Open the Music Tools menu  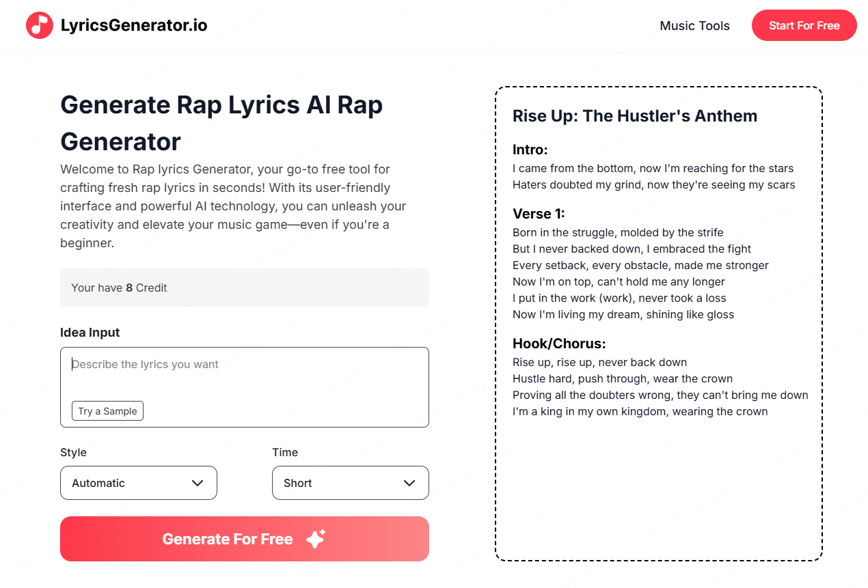pos(694,25)
